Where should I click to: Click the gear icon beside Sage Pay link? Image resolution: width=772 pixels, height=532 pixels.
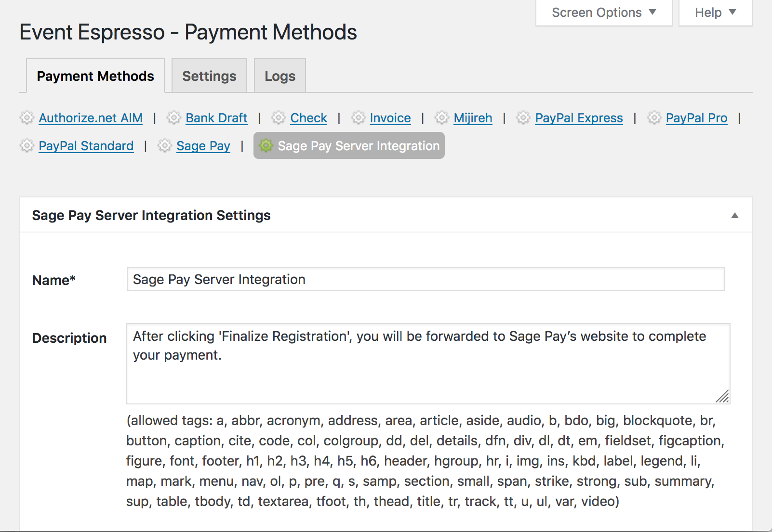pyautogui.click(x=165, y=145)
